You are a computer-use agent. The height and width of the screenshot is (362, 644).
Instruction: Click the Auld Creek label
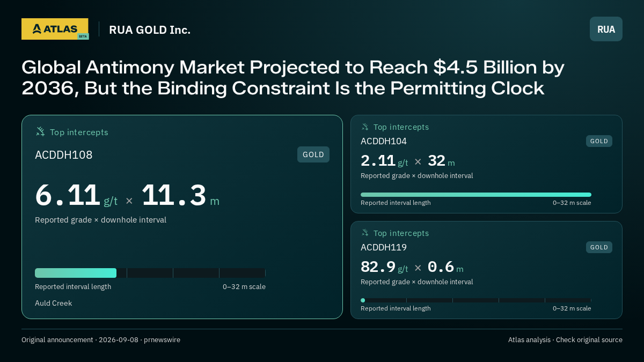54,303
